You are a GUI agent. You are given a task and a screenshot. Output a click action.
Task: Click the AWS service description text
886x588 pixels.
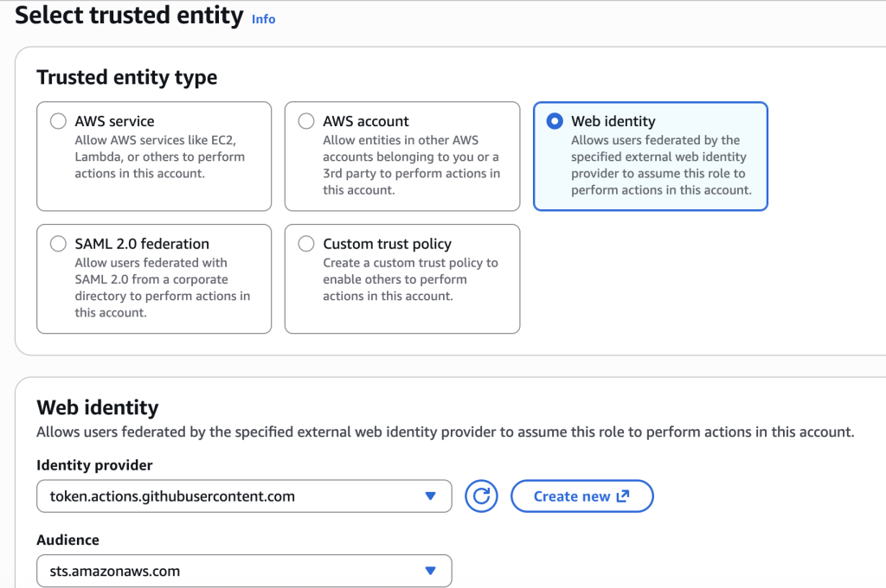pyautogui.click(x=160, y=157)
